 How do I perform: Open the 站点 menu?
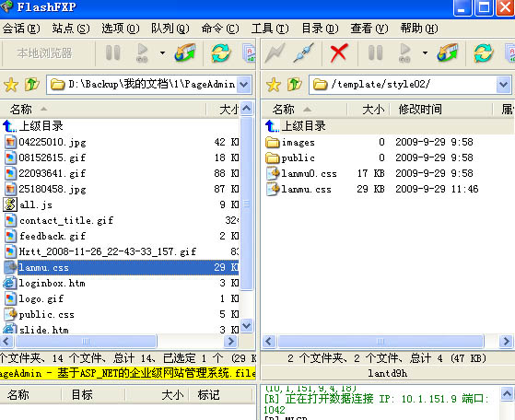coord(71,29)
